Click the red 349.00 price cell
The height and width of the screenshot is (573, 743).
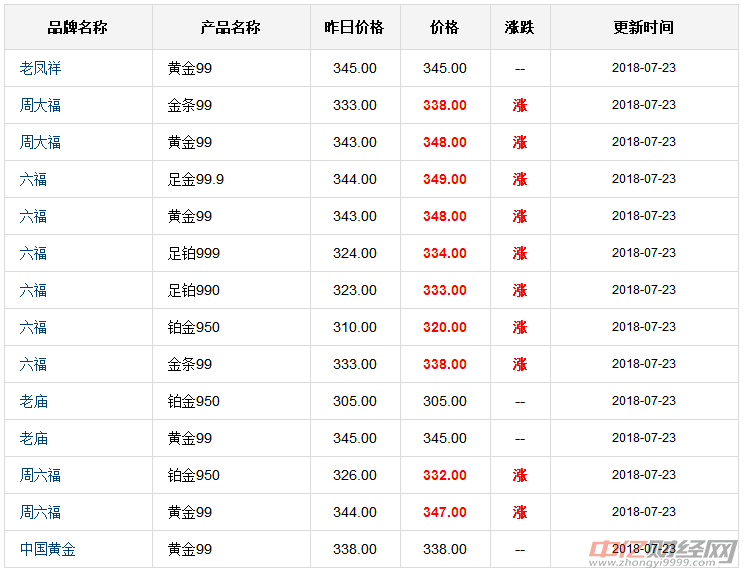[x=444, y=179]
